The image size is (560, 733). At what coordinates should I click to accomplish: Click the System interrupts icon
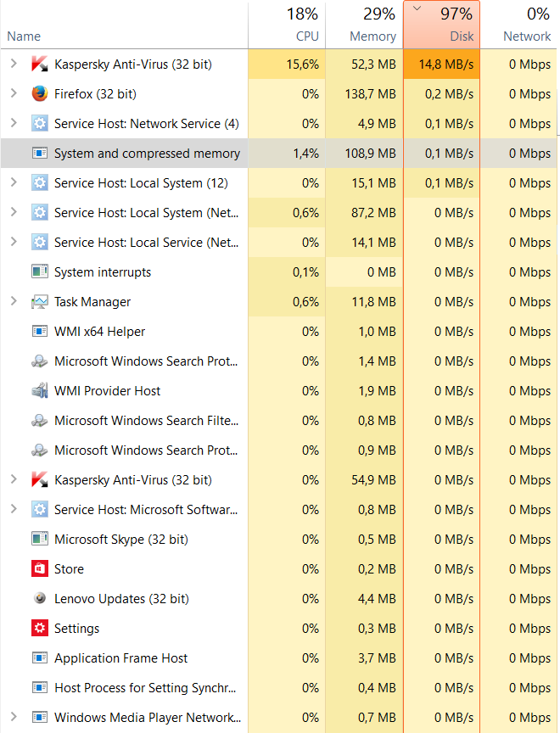(40, 271)
